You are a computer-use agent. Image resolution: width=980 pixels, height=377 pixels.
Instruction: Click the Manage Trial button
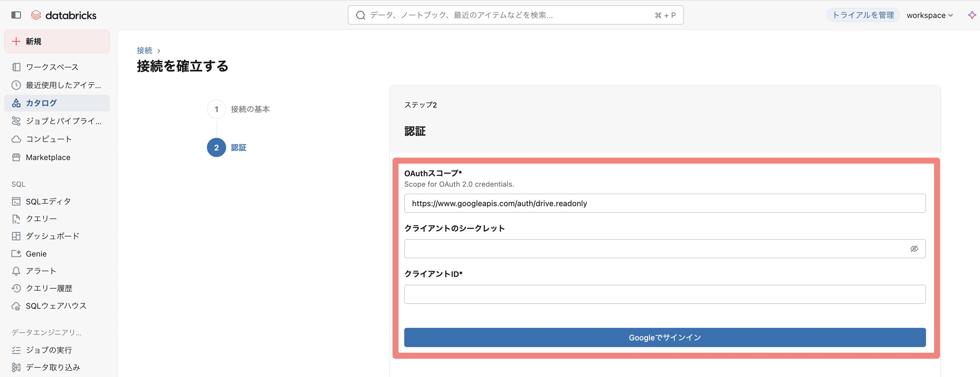click(863, 15)
